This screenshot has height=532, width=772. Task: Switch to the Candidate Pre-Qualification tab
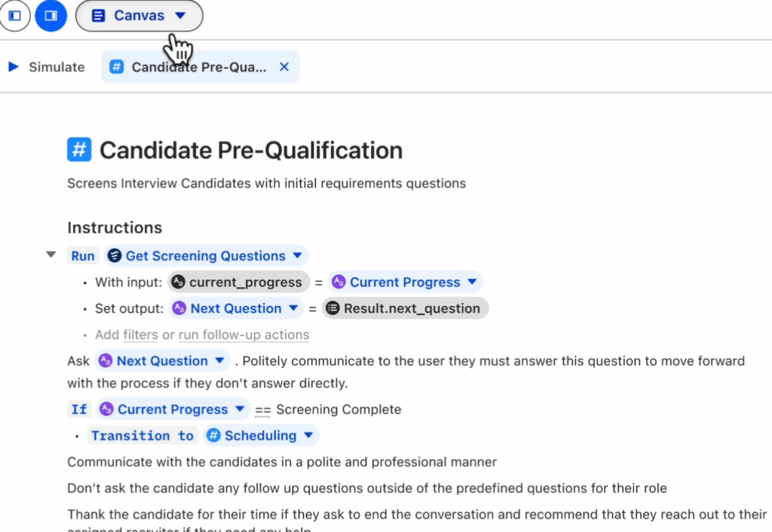point(198,67)
